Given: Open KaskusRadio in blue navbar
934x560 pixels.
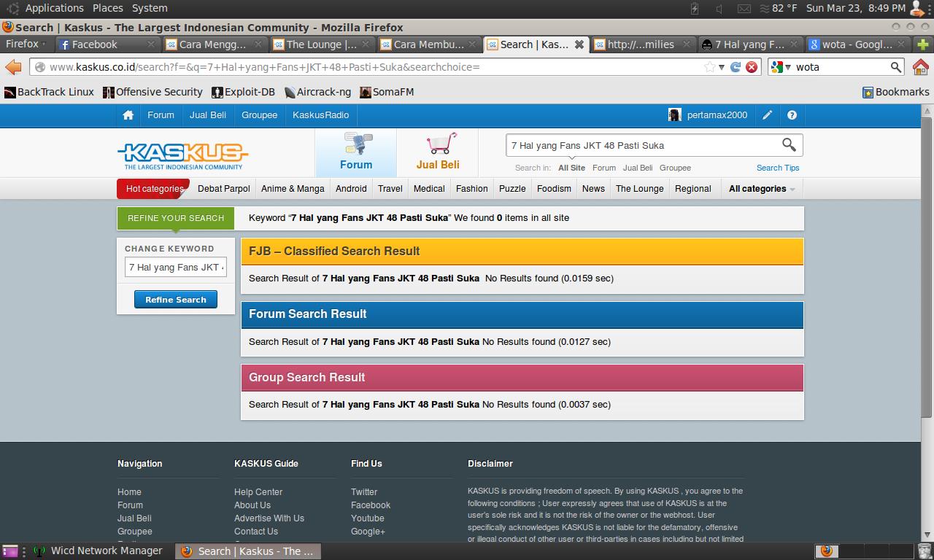Looking at the screenshot, I should 321,115.
